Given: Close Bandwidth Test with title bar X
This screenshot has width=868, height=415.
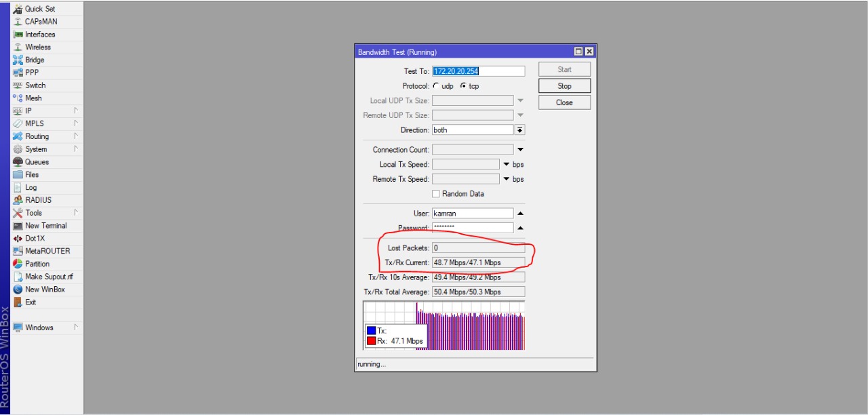Looking at the screenshot, I should click(x=589, y=52).
